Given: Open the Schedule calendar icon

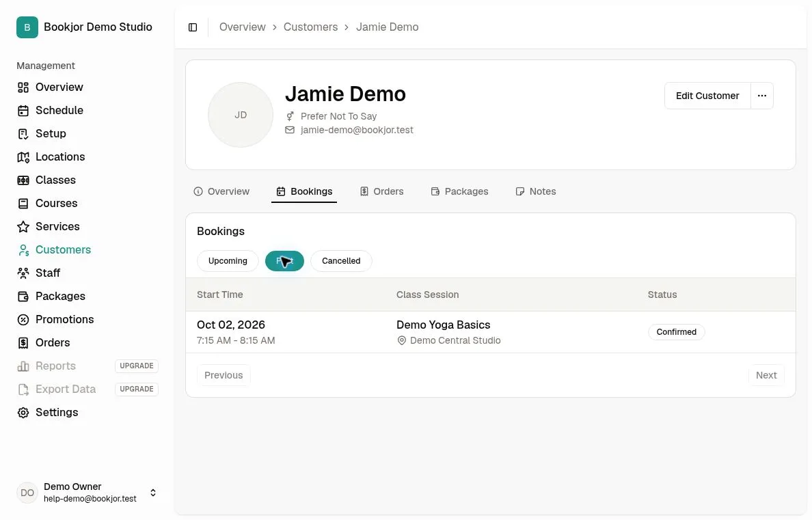Looking at the screenshot, I should (23, 111).
